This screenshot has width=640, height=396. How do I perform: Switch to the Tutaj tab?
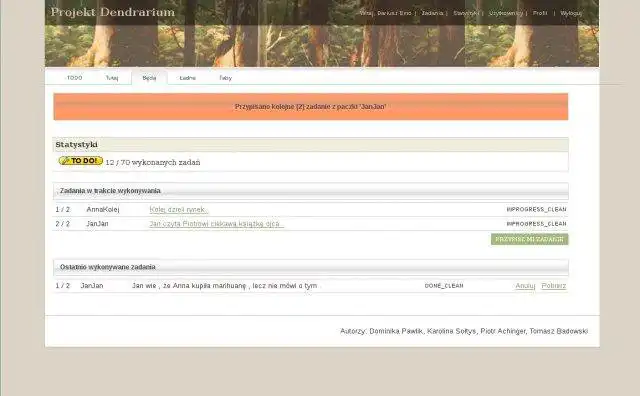click(112, 78)
